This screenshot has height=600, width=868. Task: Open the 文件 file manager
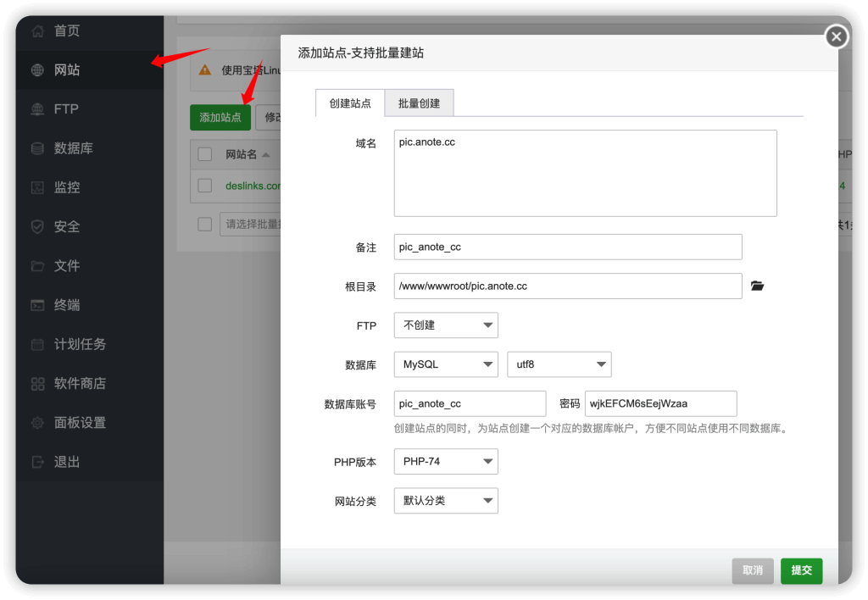pyautogui.click(x=59, y=265)
